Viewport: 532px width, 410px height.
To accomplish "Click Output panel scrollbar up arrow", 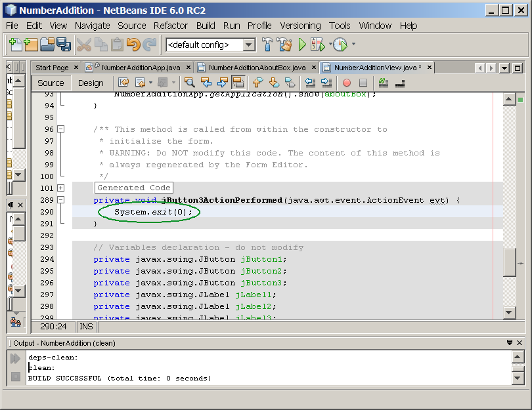I will (518, 356).
